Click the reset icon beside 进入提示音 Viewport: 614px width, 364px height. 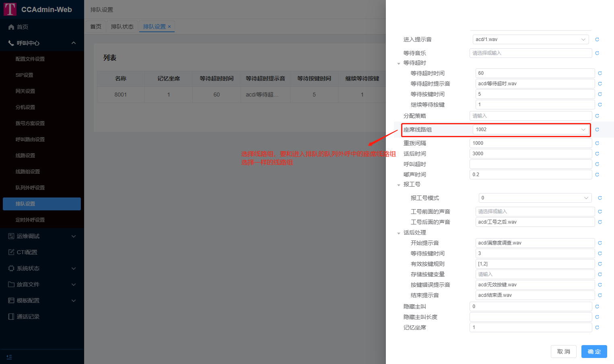tap(597, 39)
